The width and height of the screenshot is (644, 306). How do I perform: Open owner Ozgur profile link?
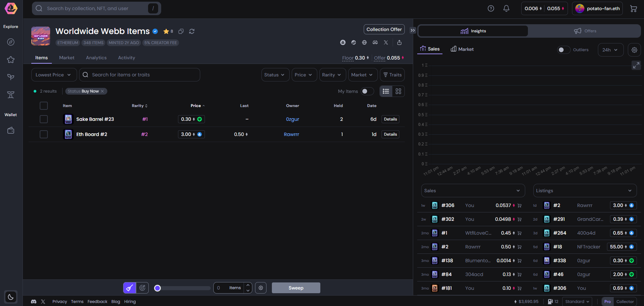(292, 119)
